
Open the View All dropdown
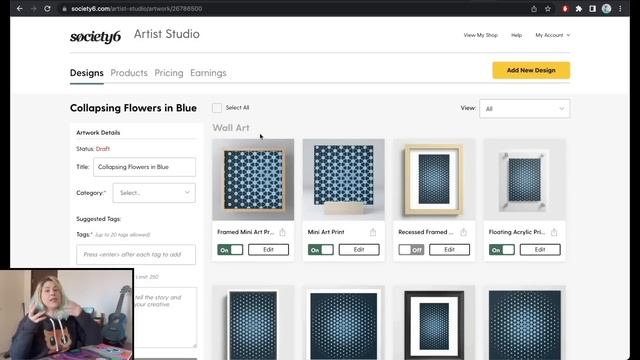[524, 109]
